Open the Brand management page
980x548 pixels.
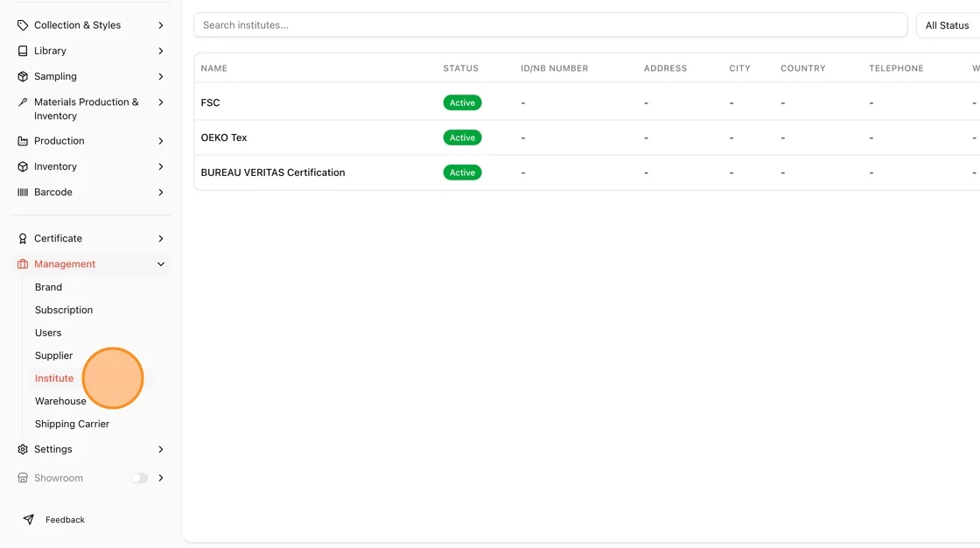pyautogui.click(x=48, y=287)
